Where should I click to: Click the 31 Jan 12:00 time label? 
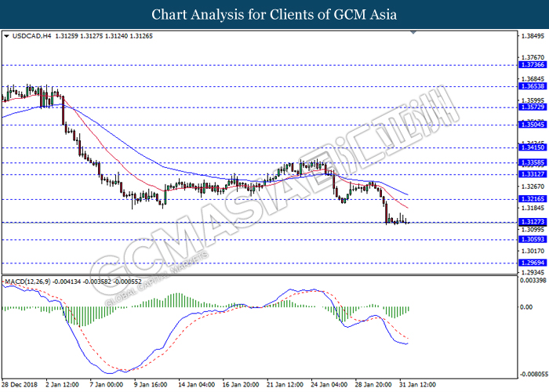(x=417, y=385)
